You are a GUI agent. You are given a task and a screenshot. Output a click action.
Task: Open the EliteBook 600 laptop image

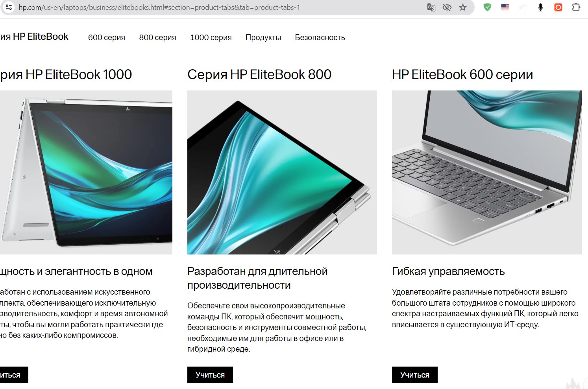point(487,172)
